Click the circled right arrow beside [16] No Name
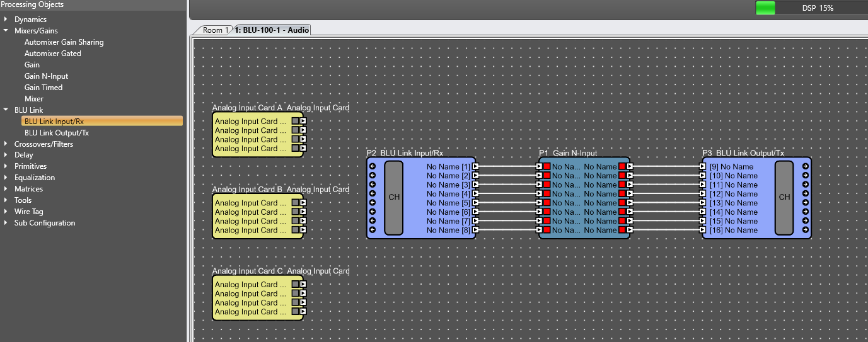Viewport: 868px width, 342px height. 806,231
